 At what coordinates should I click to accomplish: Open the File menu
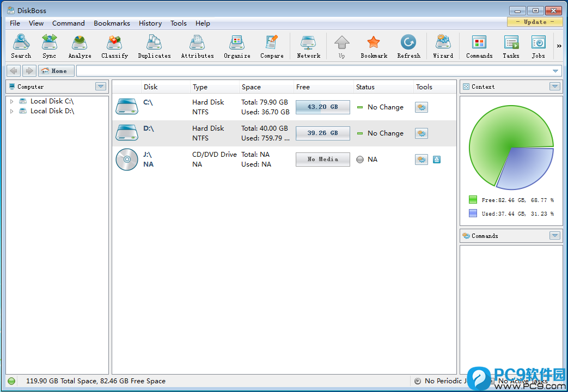15,23
